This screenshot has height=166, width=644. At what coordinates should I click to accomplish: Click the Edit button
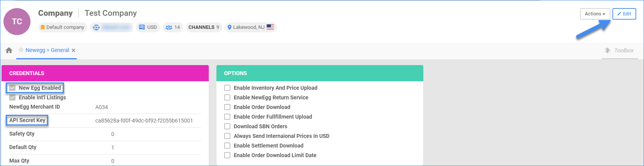tap(624, 14)
